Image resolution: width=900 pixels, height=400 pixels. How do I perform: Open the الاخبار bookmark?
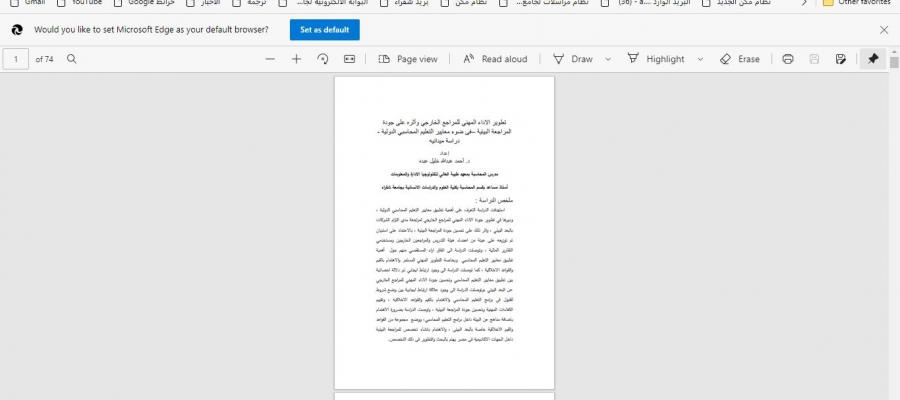click(x=203, y=3)
